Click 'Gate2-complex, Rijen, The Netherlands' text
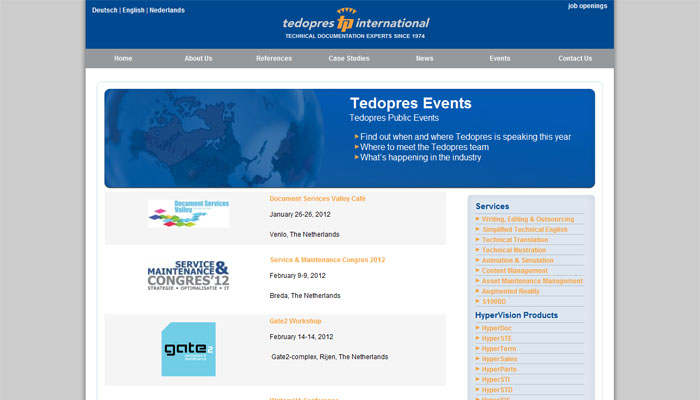The width and height of the screenshot is (700, 400). coord(330,357)
